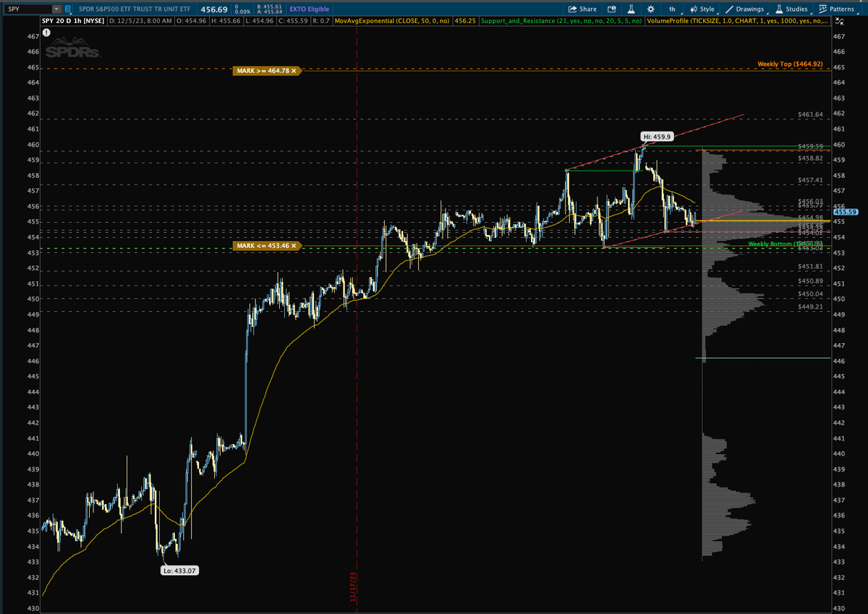The height and width of the screenshot is (614, 868).
Task: Click the VolumeProfile study label
Action: 738,21
